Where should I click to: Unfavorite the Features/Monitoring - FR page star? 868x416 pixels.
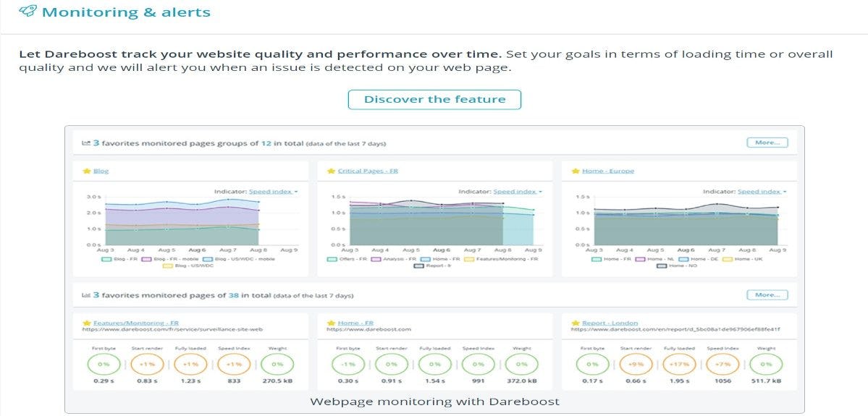point(87,323)
